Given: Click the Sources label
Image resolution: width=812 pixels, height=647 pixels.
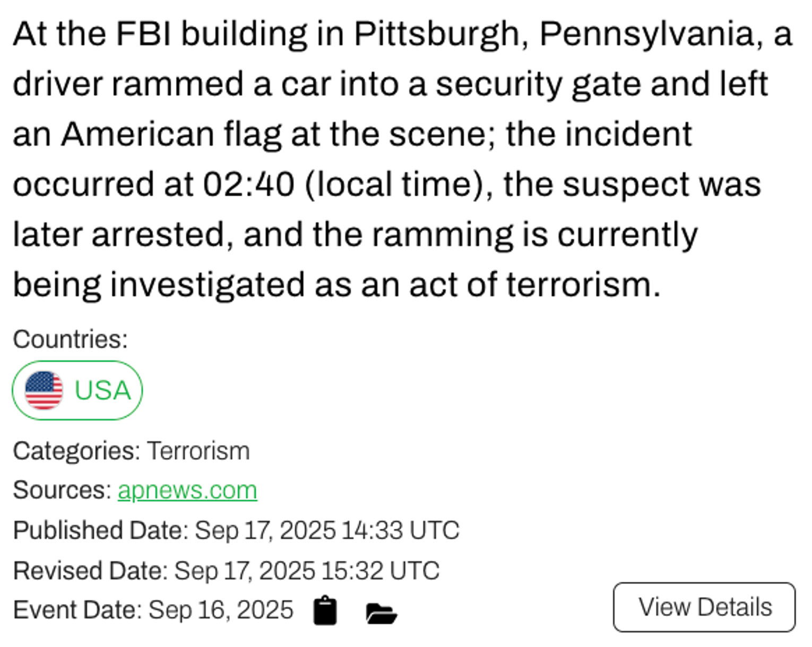Looking at the screenshot, I should coord(62,490).
